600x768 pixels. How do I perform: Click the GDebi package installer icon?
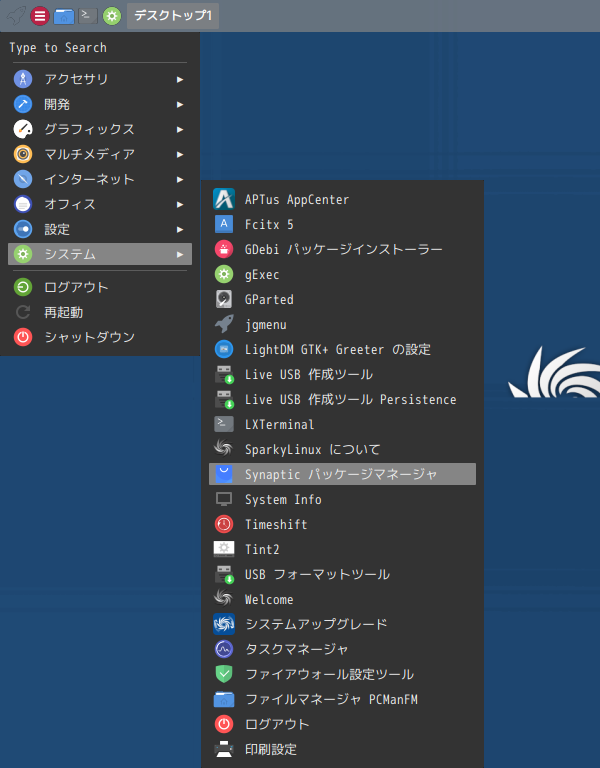(224, 249)
